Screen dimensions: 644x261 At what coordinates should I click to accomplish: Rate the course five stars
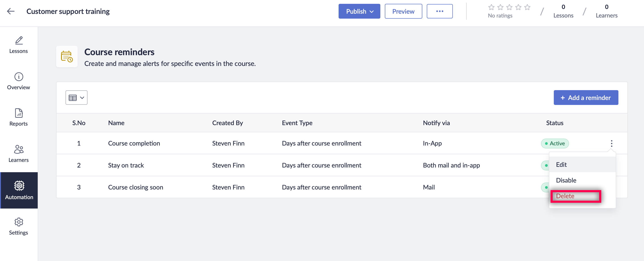tap(527, 7)
